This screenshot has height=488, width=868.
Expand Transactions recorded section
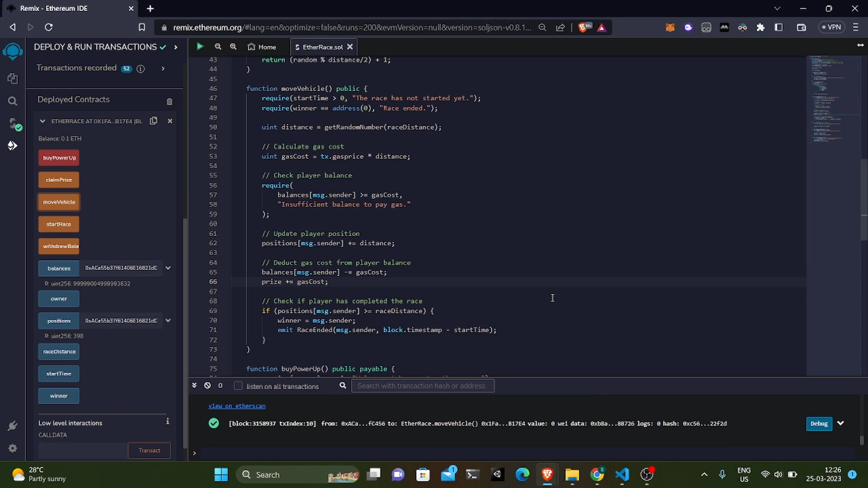click(163, 69)
